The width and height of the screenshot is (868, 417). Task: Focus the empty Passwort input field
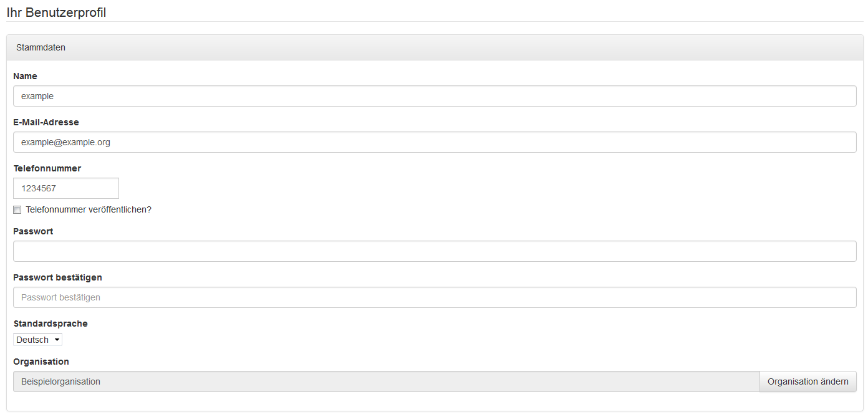(434, 251)
